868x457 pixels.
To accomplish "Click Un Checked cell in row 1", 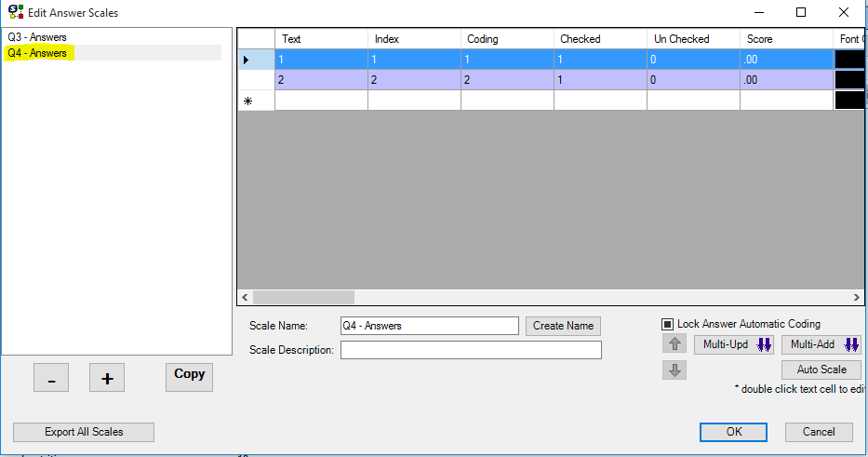I will 693,60.
